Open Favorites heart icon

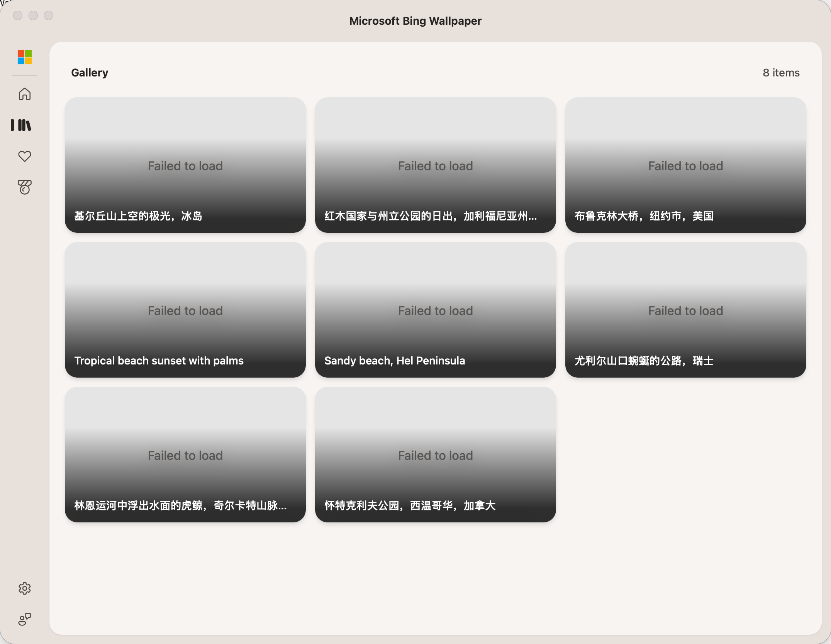tap(25, 156)
